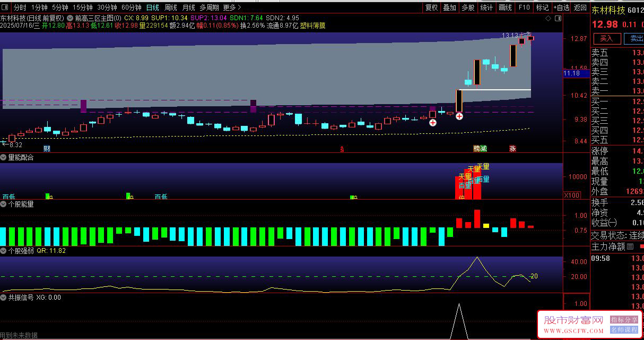Click the 减 marker at chart bottom
Viewport: 644px width, 340px height.
[483, 148]
